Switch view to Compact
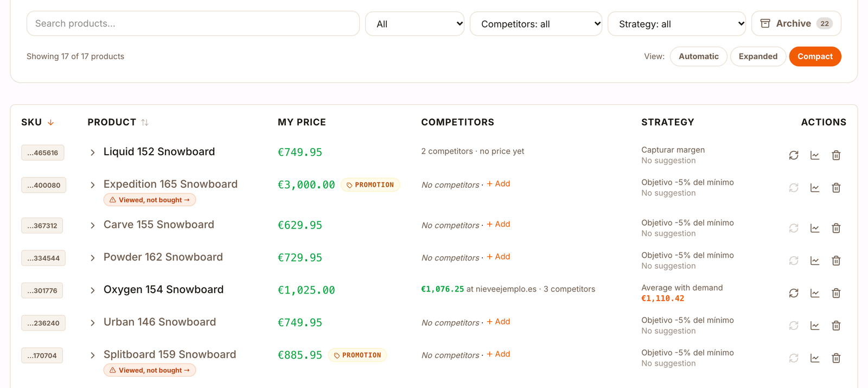Image resolution: width=868 pixels, height=388 pixels. (815, 56)
